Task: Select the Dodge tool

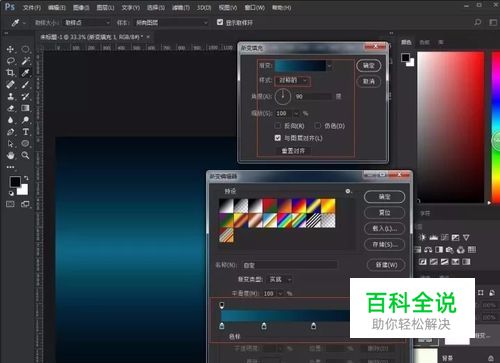Action: pos(26,120)
